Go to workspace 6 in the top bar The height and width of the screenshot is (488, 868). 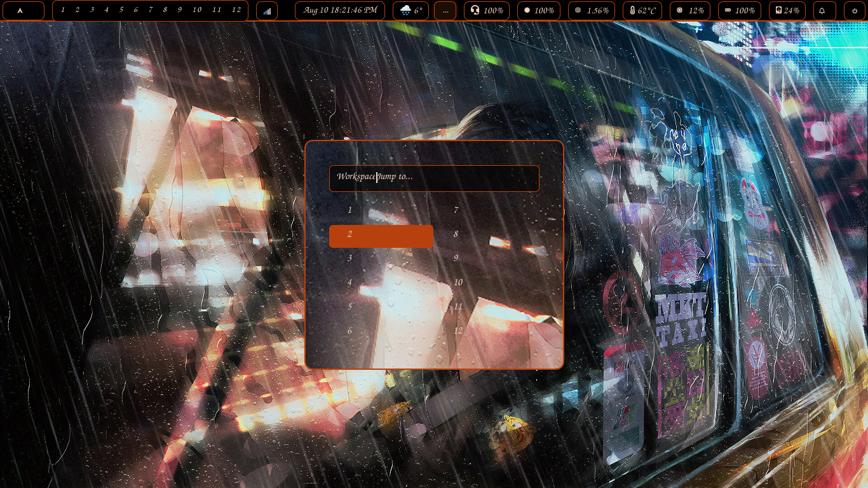136,10
